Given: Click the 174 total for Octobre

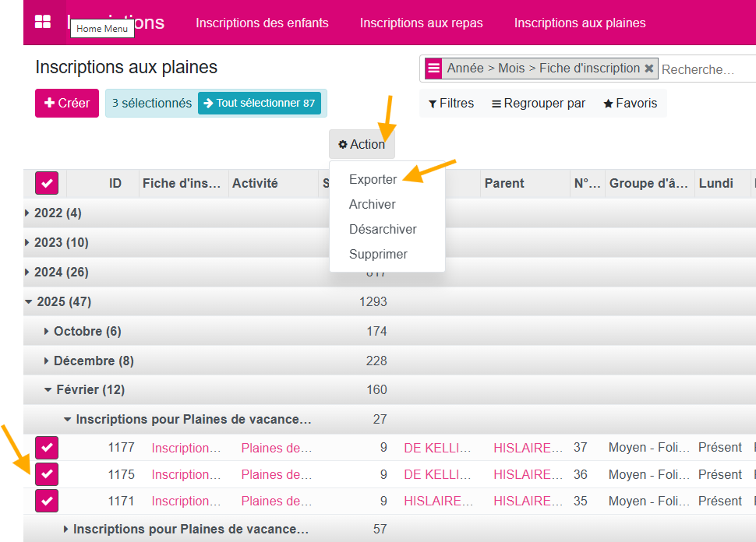Looking at the screenshot, I should (x=376, y=332).
